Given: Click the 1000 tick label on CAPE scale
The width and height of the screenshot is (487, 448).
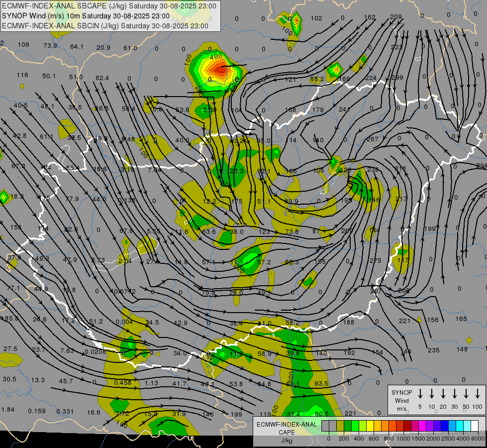Looking at the screenshot, I should click(x=403, y=439).
